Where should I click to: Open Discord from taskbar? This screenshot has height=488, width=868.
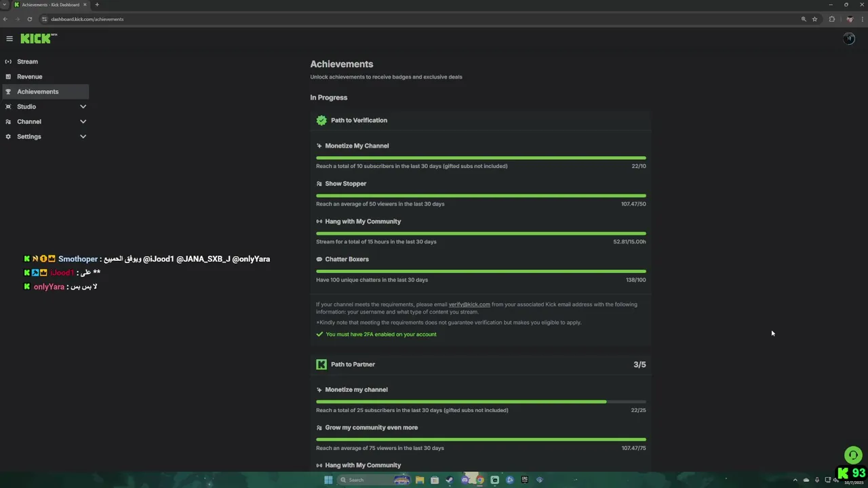tap(465, 480)
